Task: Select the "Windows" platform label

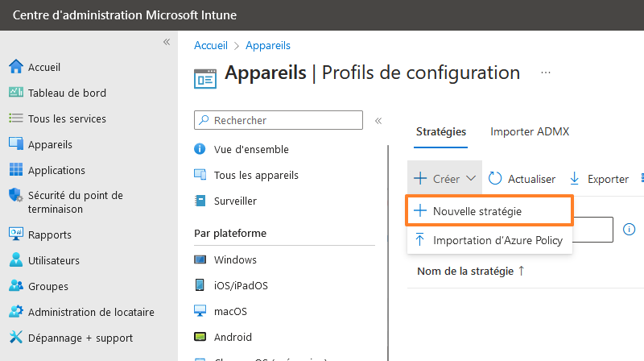Action: pyautogui.click(x=235, y=259)
